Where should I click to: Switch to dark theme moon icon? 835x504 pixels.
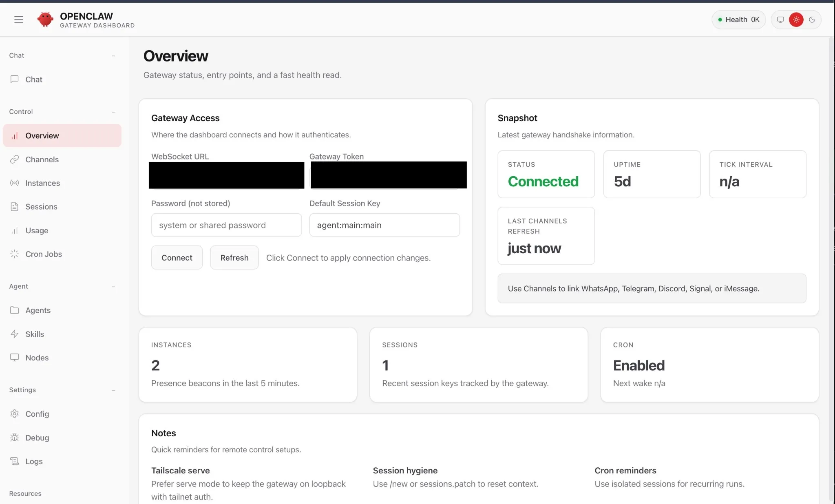812,20
